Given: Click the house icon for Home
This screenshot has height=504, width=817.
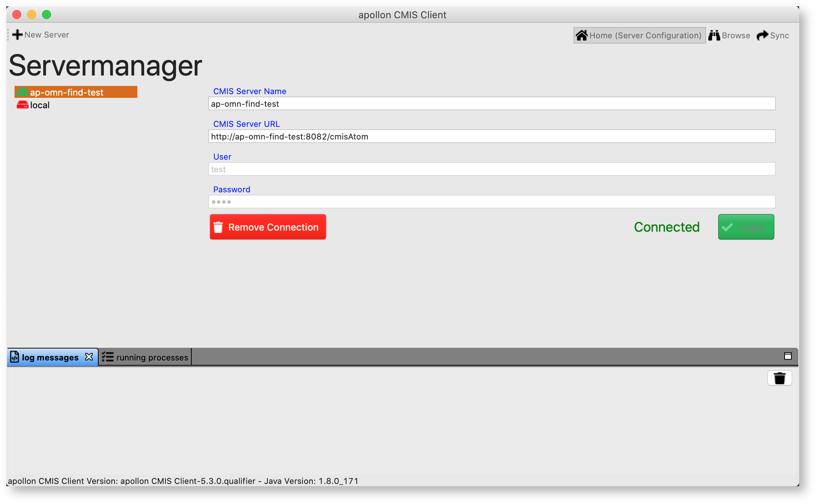Looking at the screenshot, I should (x=581, y=36).
